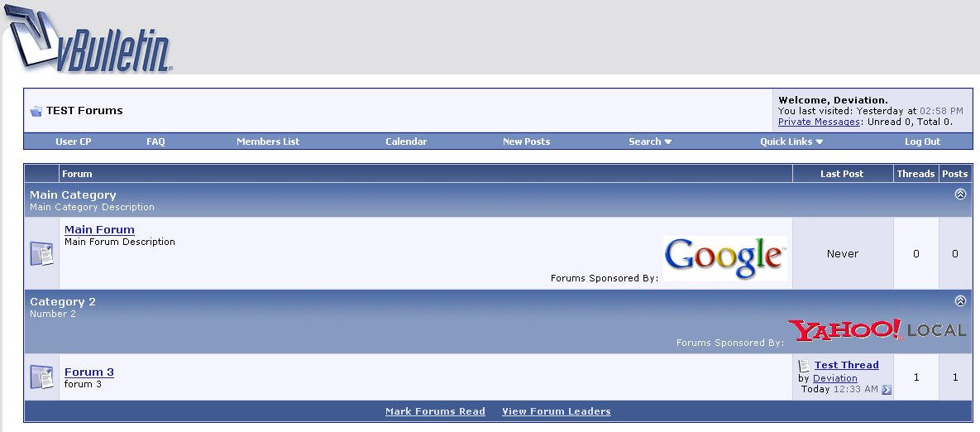Click the vBulletin logo
980x432 pixels.
pos(88,39)
